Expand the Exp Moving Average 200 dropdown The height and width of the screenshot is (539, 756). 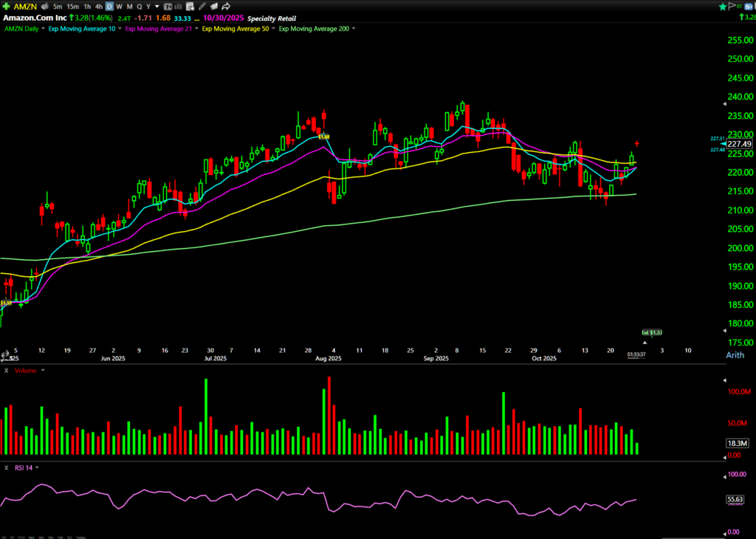[354, 28]
